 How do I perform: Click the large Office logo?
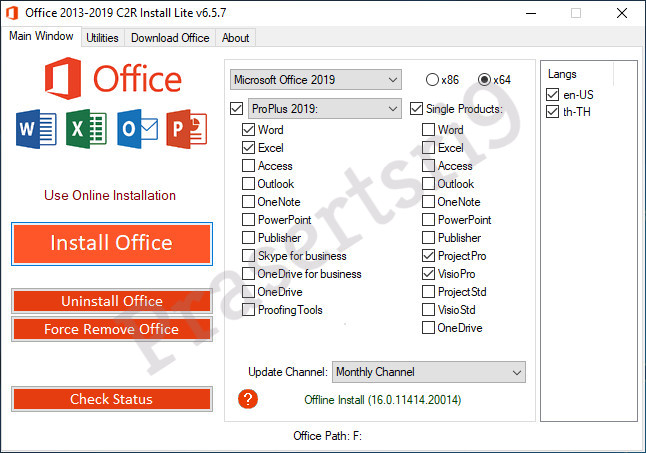[x=113, y=78]
